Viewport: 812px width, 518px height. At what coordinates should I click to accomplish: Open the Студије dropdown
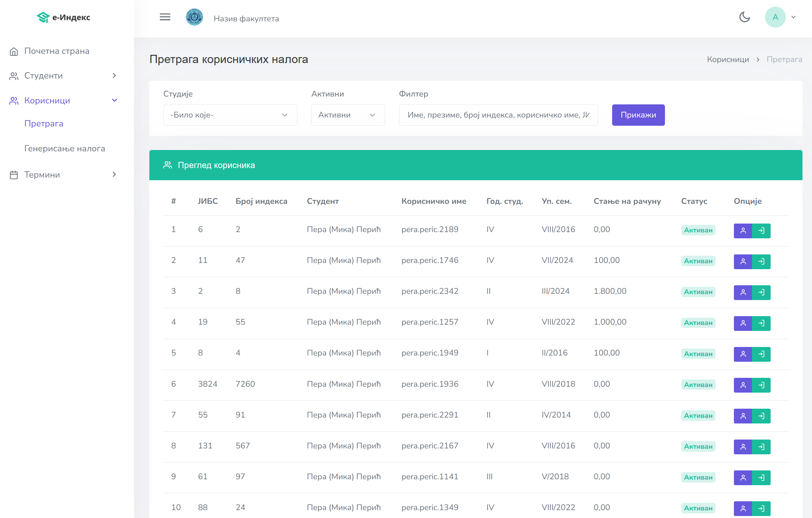click(230, 115)
